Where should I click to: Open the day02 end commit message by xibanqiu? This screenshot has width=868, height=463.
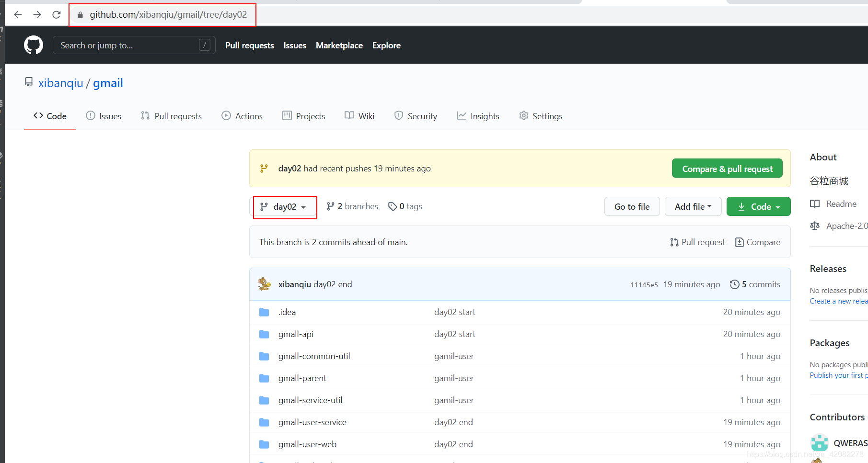(x=333, y=284)
